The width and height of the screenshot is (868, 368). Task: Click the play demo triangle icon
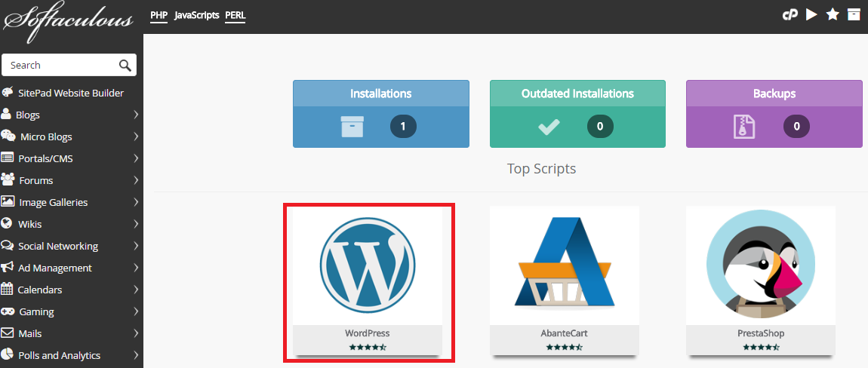click(811, 15)
